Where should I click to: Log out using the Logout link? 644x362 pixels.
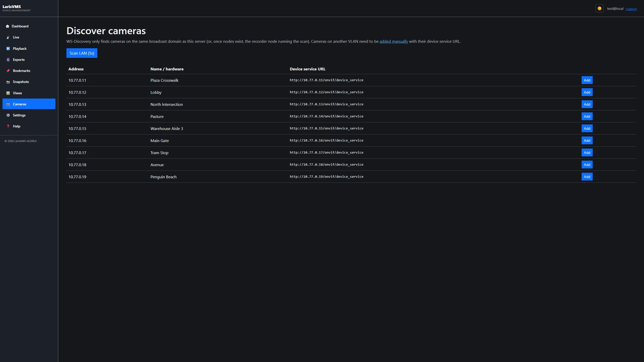click(631, 9)
